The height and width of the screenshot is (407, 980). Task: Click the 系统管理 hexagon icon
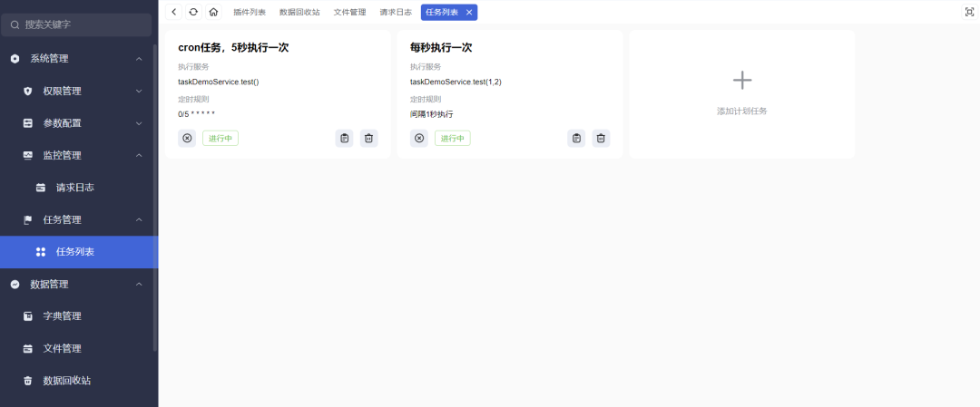coord(15,59)
